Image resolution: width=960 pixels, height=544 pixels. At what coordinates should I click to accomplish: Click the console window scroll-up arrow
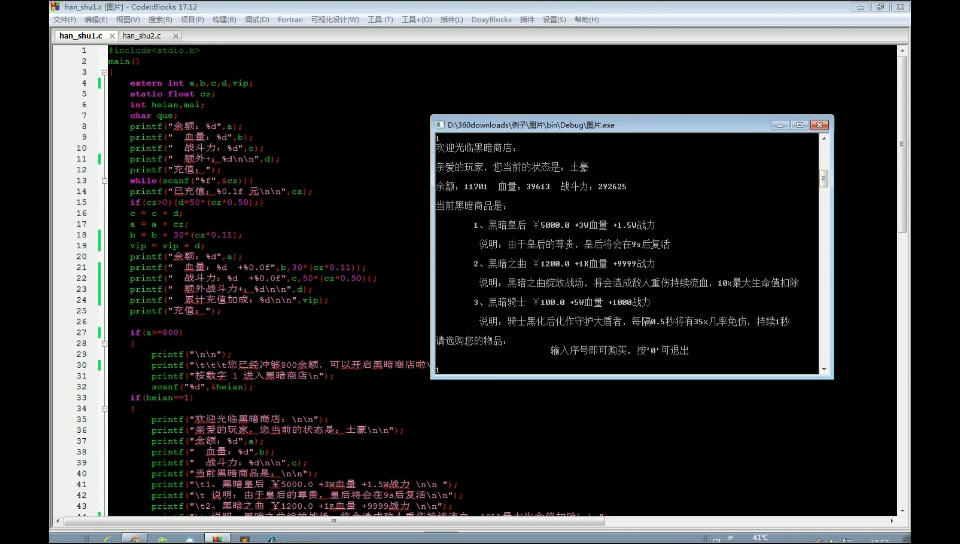823,139
